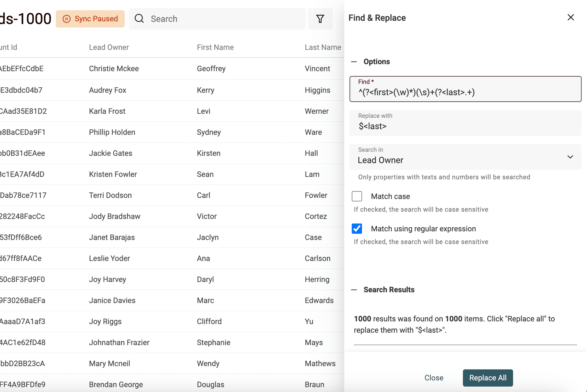Click the Sync Paused pause icon
This screenshot has width=587, height=392.
(66, 19)
